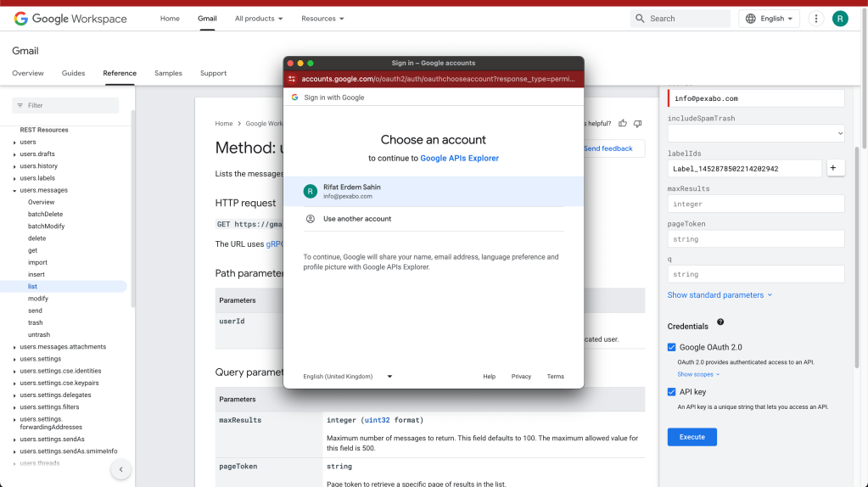This screenshot has width=868, height=487.
Task: Open the Home nav item
Action: tap(170, 19)
